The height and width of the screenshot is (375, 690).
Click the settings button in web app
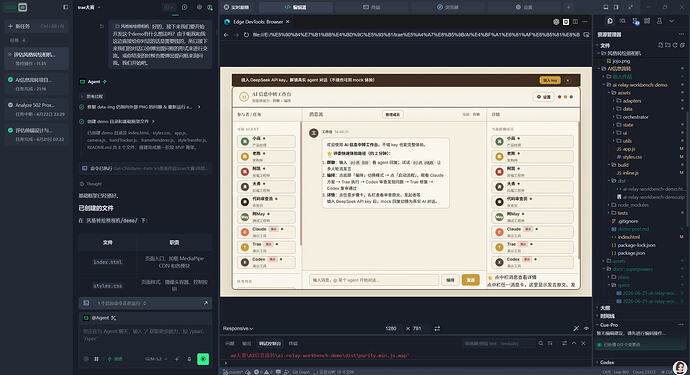[543, 97]
